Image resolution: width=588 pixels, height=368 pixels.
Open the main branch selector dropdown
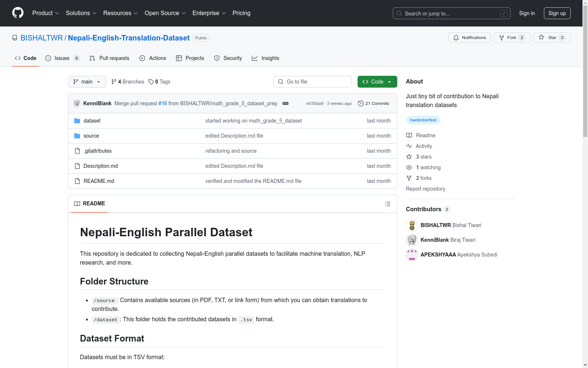pos(87,82)
